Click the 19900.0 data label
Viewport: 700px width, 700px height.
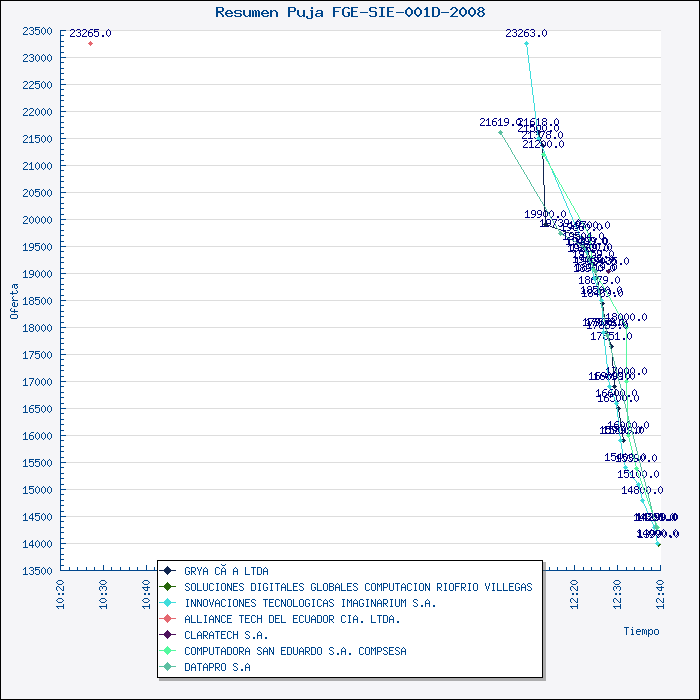coord(545,214)
